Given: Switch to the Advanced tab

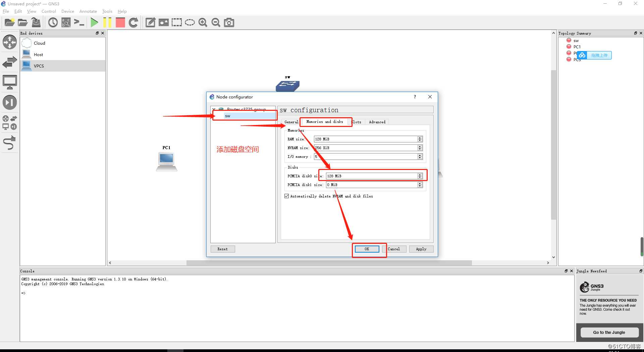Looking at the screenshot, I should (377, 122).
